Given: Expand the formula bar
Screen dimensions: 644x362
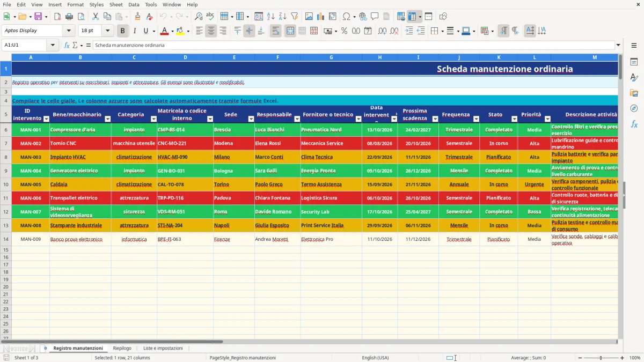Looking at the screenshot, I should pos(619,45).
